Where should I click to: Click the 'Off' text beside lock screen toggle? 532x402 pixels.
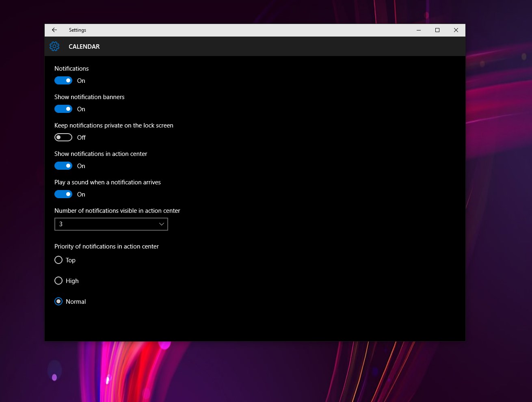[x=81, y=138]
